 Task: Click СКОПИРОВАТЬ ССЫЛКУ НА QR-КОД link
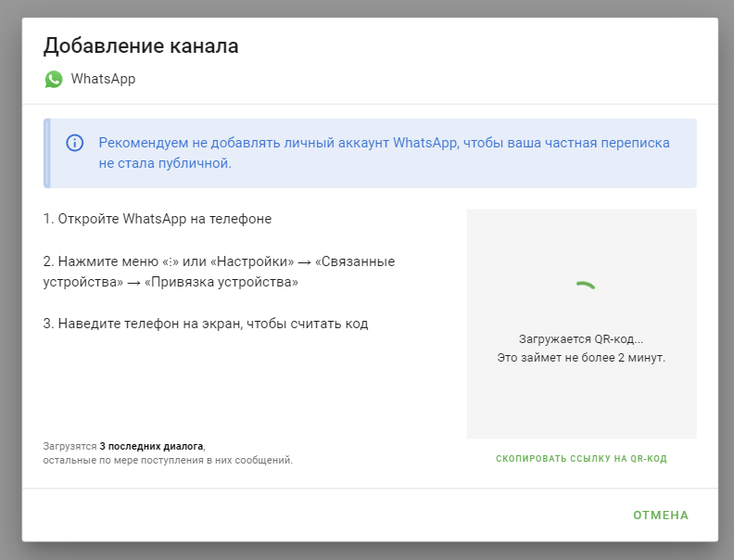[x=581, y=458]
